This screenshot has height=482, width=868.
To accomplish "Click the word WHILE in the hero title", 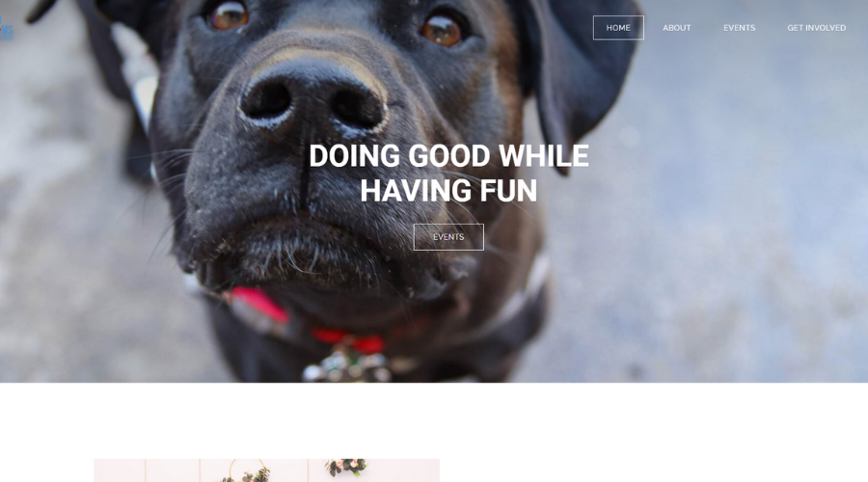I will (x=544, y=156).
